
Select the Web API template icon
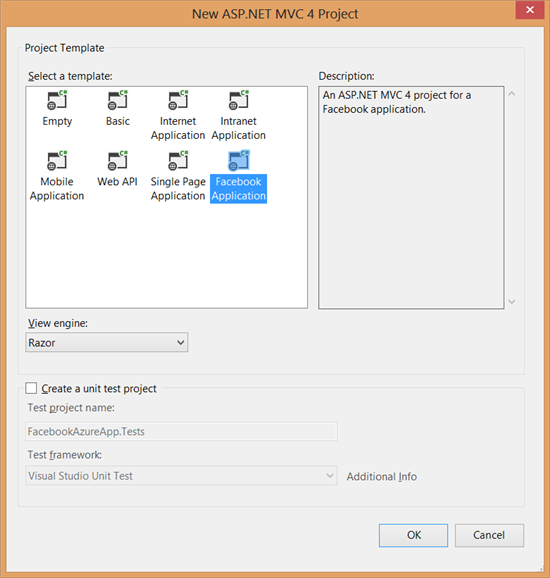coord(118,160)
